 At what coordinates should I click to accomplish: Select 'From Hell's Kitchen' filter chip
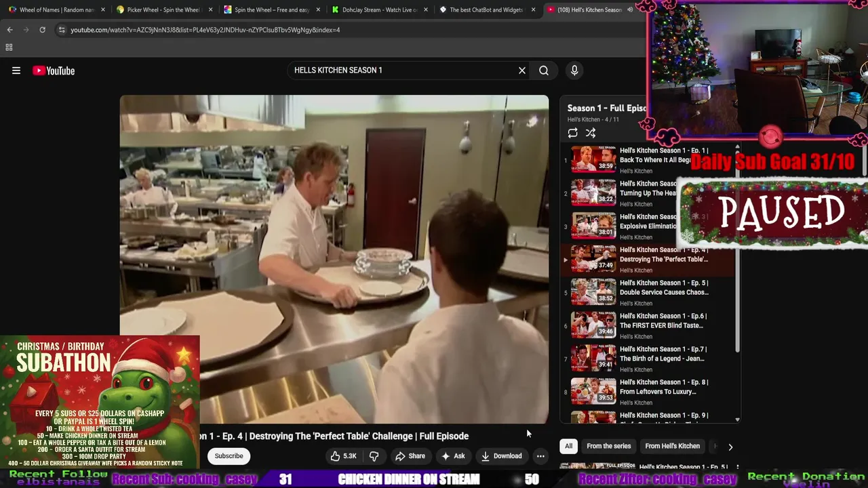point(672,446)
